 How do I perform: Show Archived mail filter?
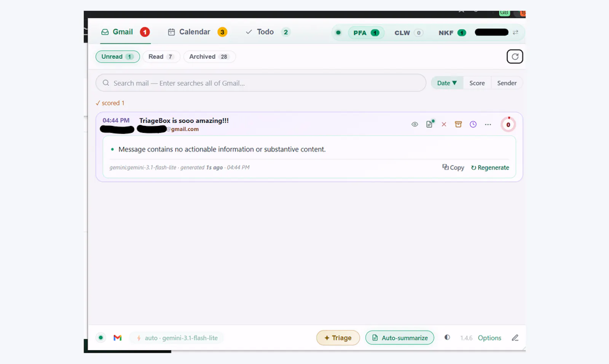pos(209,57)
